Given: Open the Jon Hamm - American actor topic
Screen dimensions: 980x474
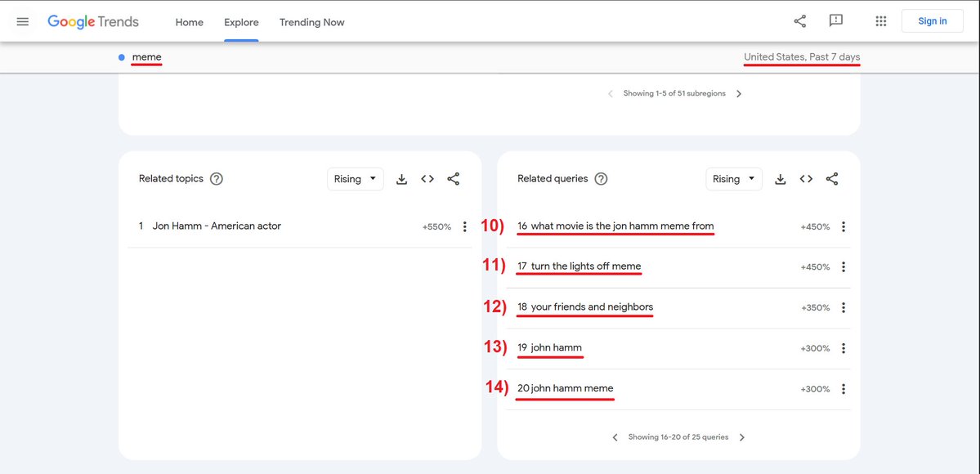Looking at the screenshot, I should 217,226.
